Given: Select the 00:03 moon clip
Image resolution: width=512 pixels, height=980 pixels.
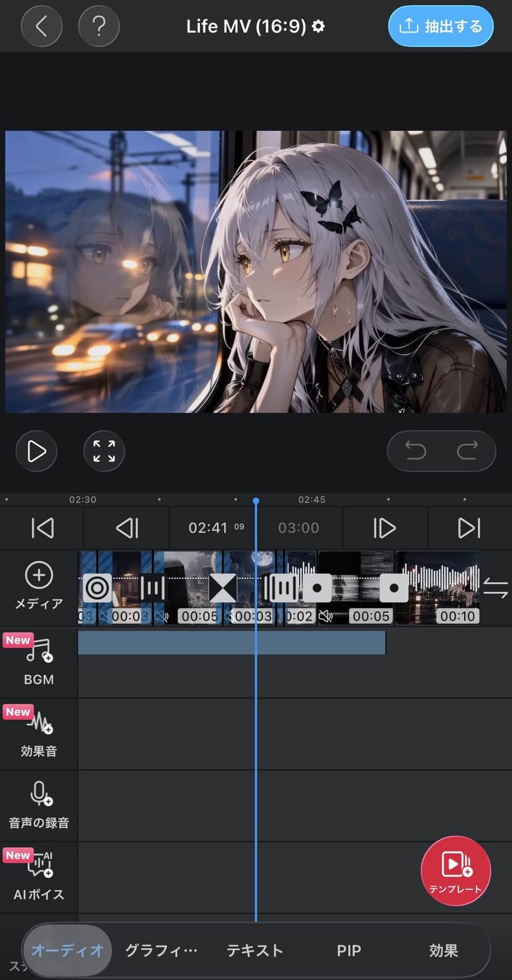Looking at the screenshot, I should coord(250,588).
